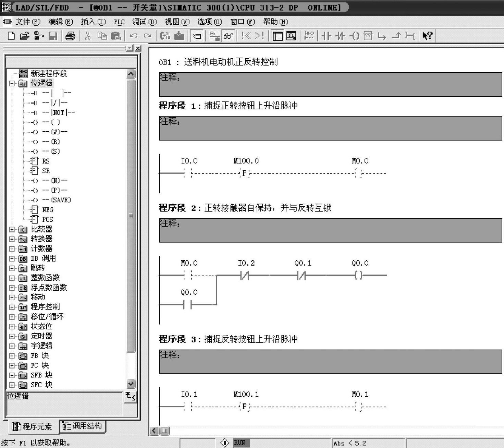
Task: Insert a normally open contact from toolbar
Action: [326, 36]
